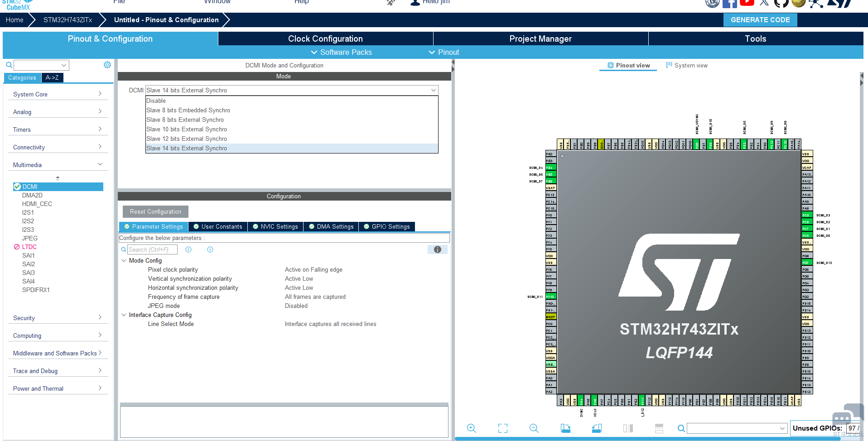Expand the Timers category
The width and height of the screenshot is (868, 441).
coord(58,129)
